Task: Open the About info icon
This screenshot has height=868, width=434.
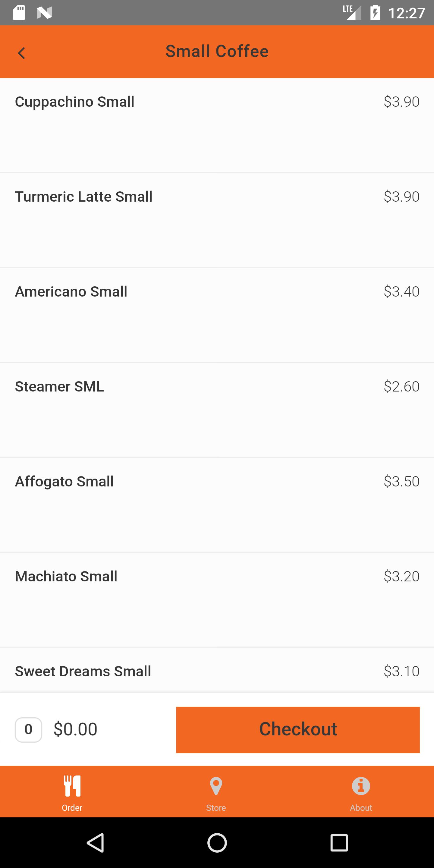Action: point(361,786)
